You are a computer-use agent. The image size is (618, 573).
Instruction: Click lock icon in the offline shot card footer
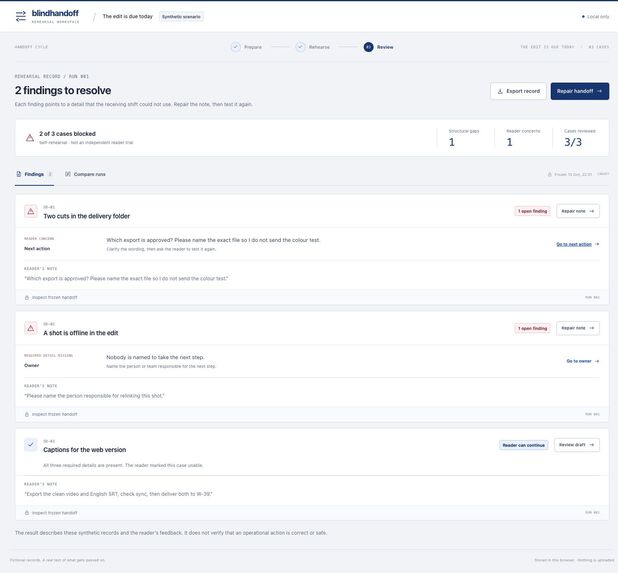(x=27, y=414)
